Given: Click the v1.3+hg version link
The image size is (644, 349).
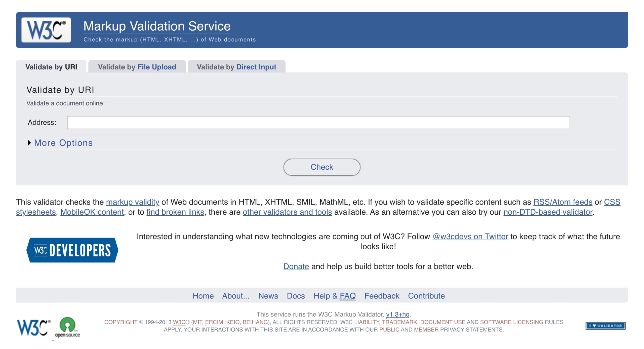Looking at the screenshot, I should pyautogui.click(x=398, y=315).
